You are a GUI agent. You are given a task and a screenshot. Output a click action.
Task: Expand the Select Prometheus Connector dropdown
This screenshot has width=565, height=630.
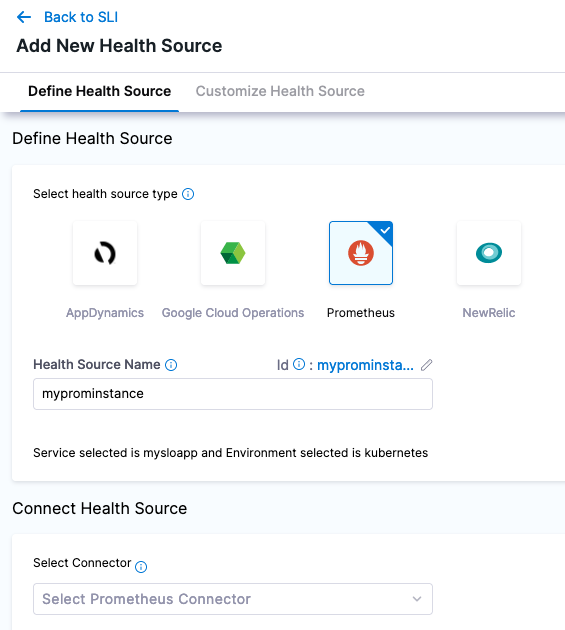coord(233,599)
